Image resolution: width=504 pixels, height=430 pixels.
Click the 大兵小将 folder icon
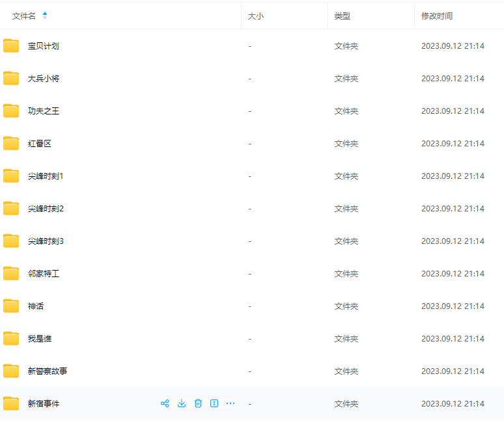tap(11, 78)
